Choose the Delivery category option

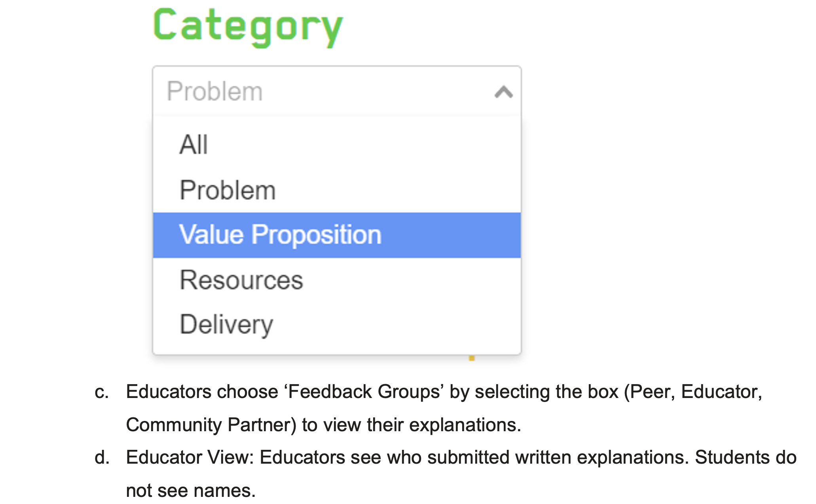click(x=226, y=325)
